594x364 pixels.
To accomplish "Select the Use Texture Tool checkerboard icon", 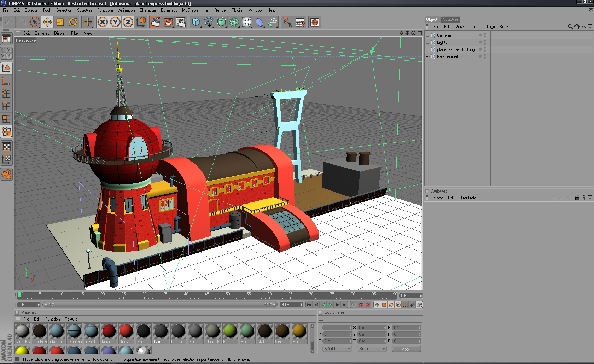I will [x=6, y=147].
